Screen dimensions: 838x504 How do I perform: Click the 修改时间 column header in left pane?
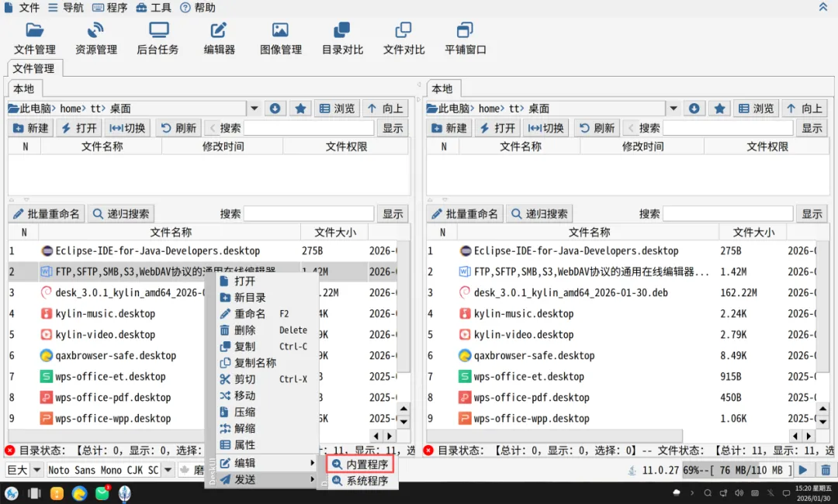(223, 147)
